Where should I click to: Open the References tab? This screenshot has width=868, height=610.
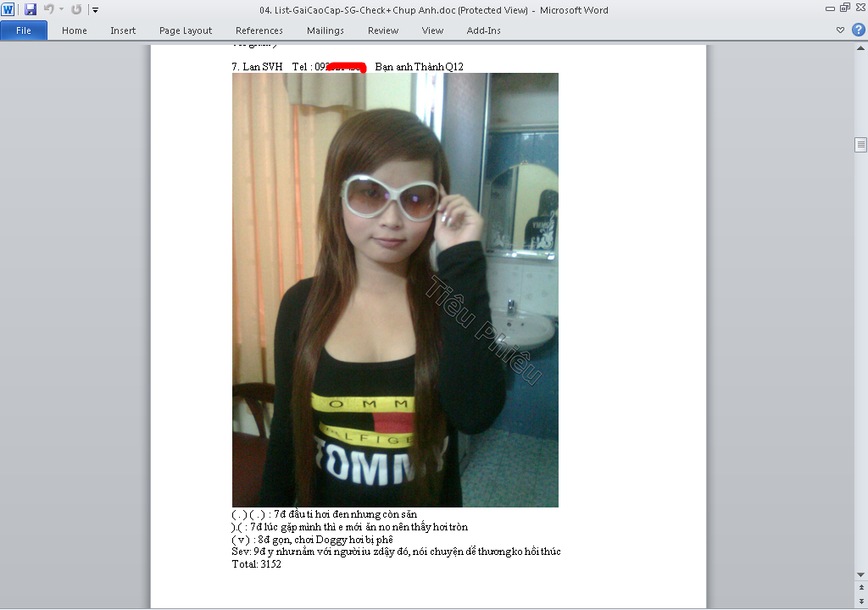pos(259,30)
